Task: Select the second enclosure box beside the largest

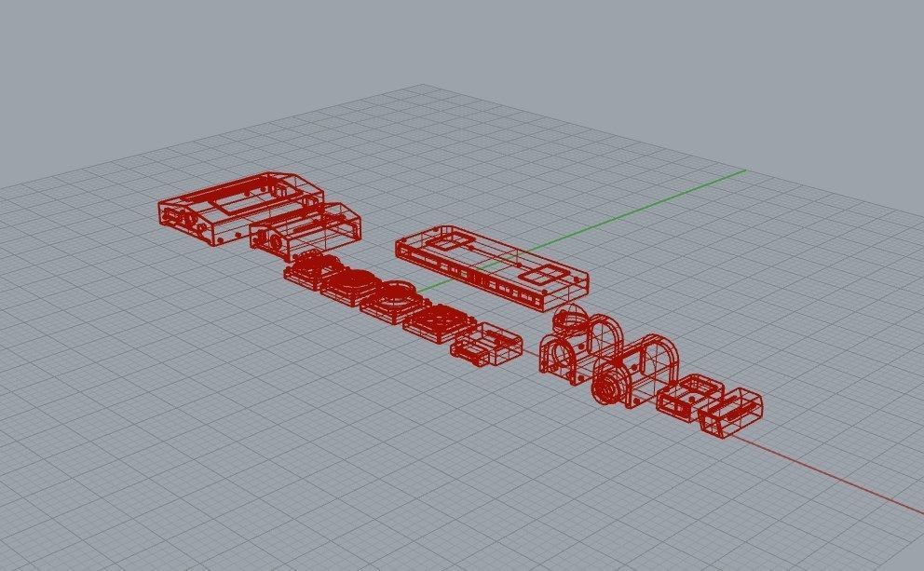Action: pos(306,231)
